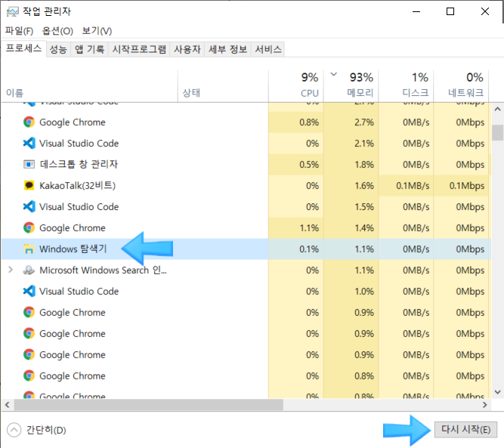Click the horizontal scrollbar thumb
This screenshot has height=448, width=504.
[x=149, y=405]
